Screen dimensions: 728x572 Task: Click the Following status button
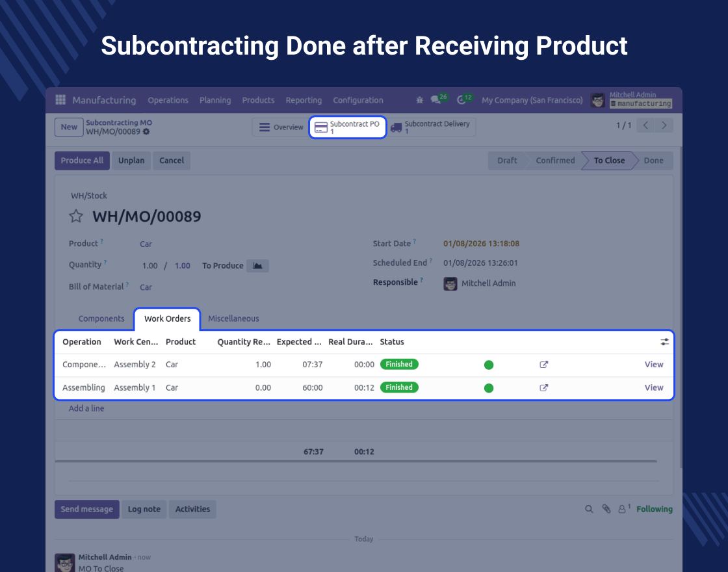point(654,510)
